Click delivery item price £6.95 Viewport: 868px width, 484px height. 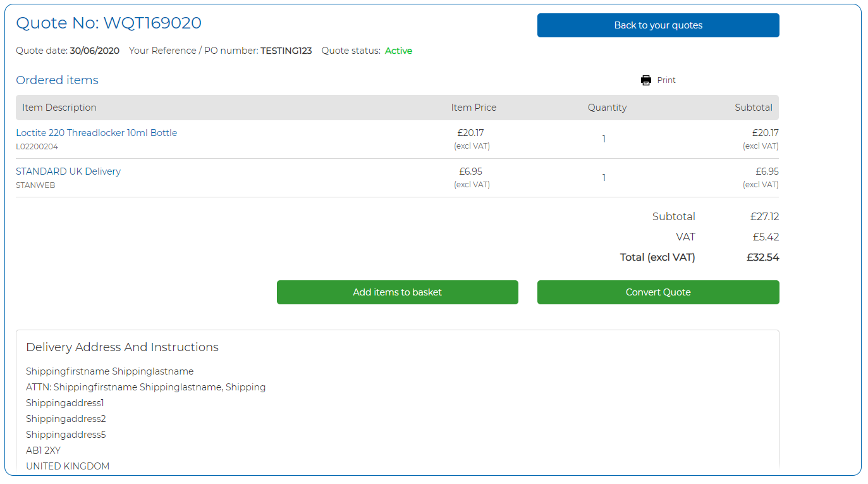coord(471,171)
